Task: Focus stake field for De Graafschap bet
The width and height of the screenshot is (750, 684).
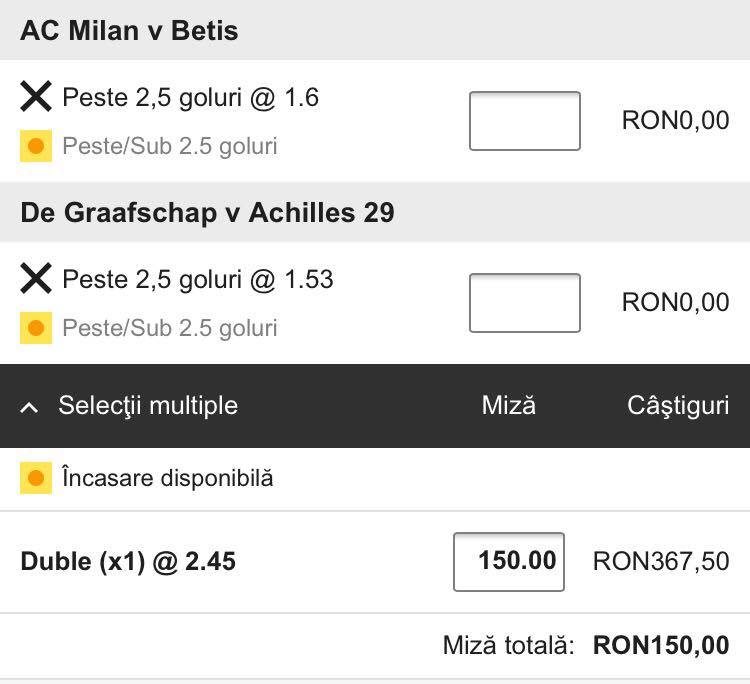Action: point(525,303)
